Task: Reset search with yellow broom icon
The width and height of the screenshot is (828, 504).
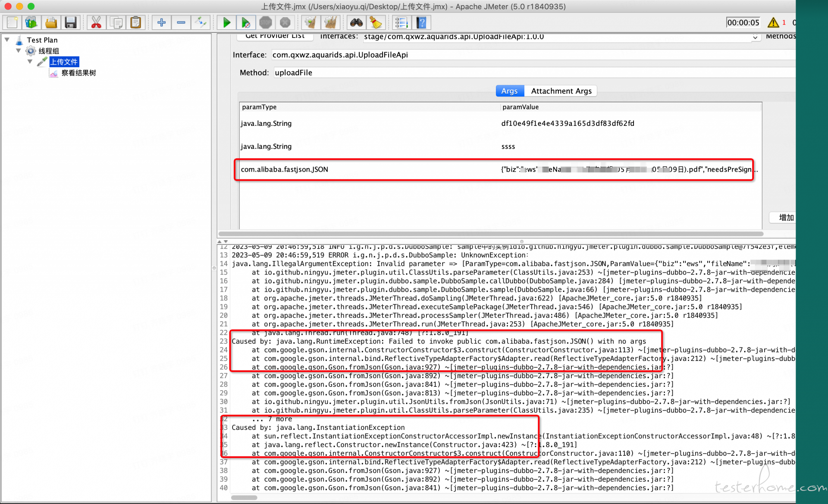Action: pyautogui.click(x=376, y=22)
